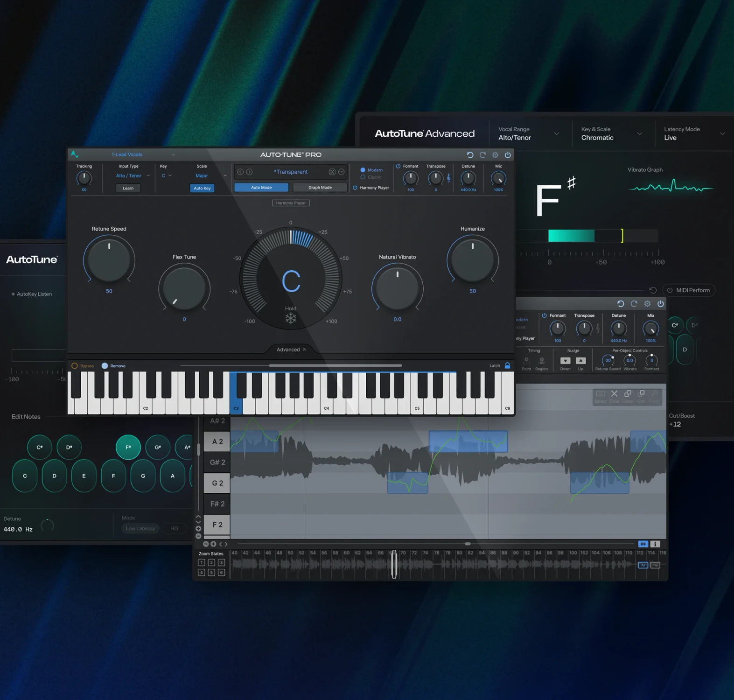Toggle power icon in Auto-Tune Pro header
Screen dimensions: 734x700
tap(508, 155)
